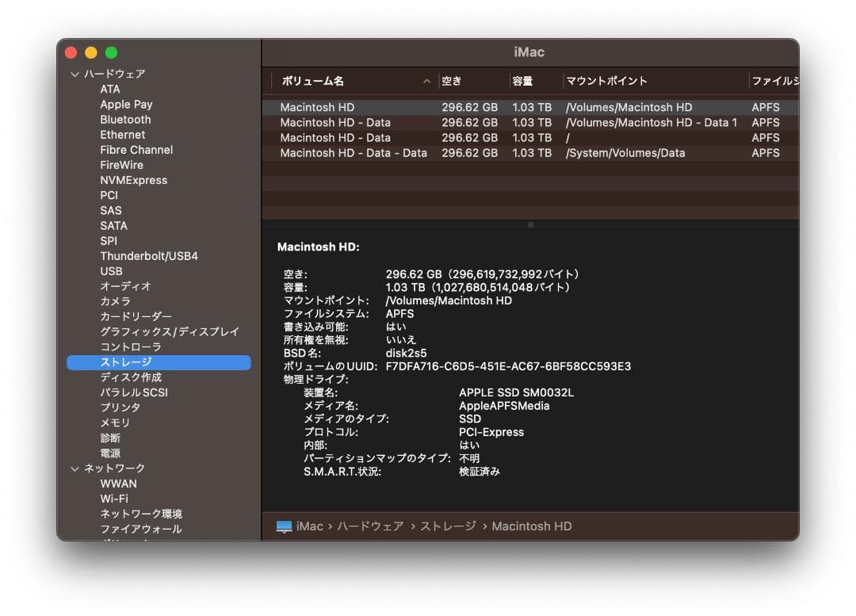Screen dimensions: 856x616
Task: Open the 診断 hardware category
Action: 110,438
